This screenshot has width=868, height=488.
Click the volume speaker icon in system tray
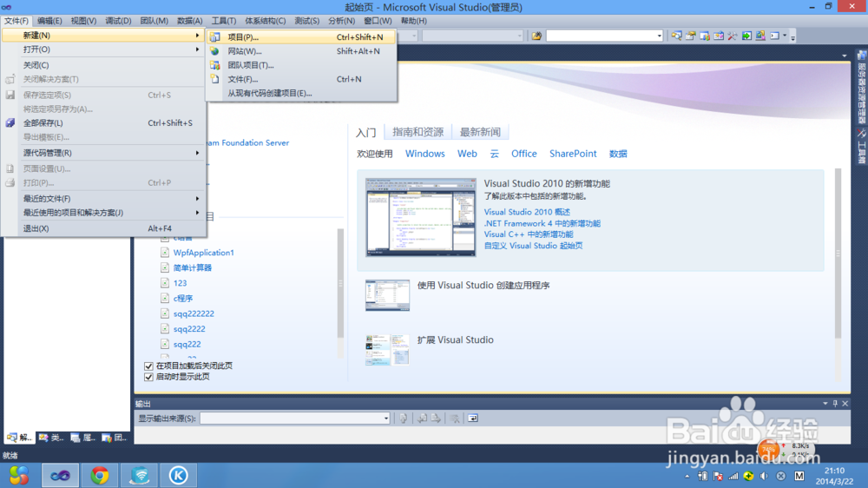point(764,476)
